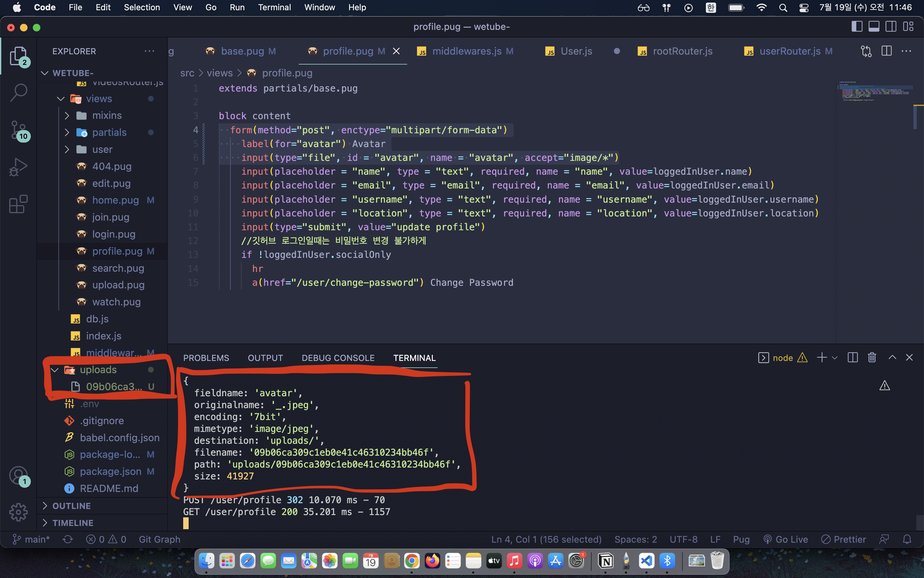The image size is (924, 578).
Task: Collapse the WETUBE- root folder
Action: pyautogui.click(x=45, y=73)
